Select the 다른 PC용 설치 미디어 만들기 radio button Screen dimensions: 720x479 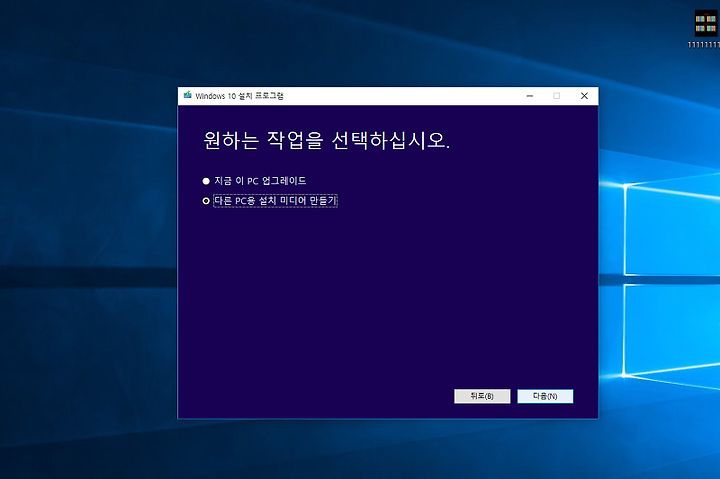[x=206, y=201]
